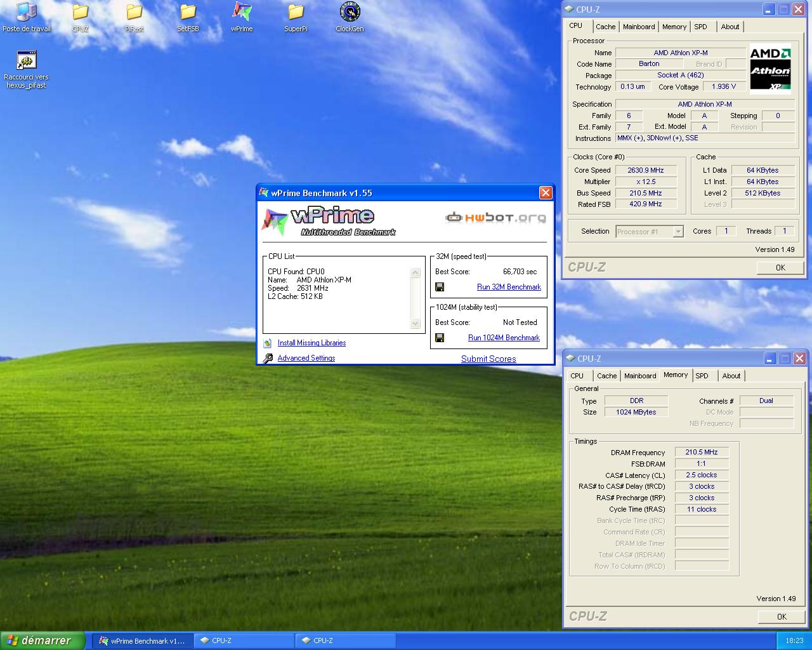The image size is (812, 650).
Task: Run the 1024M Benchmark
Action: [x=504, y=338]
